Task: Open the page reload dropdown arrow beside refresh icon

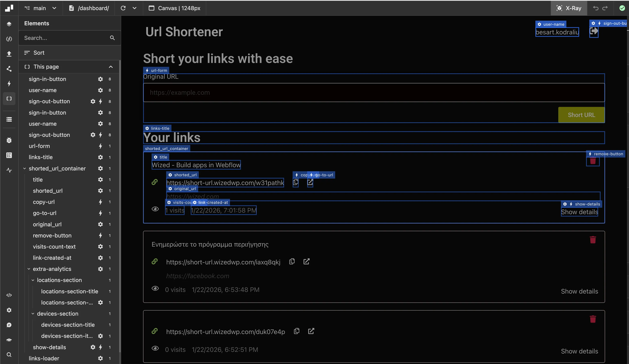Action: [135, 8]
